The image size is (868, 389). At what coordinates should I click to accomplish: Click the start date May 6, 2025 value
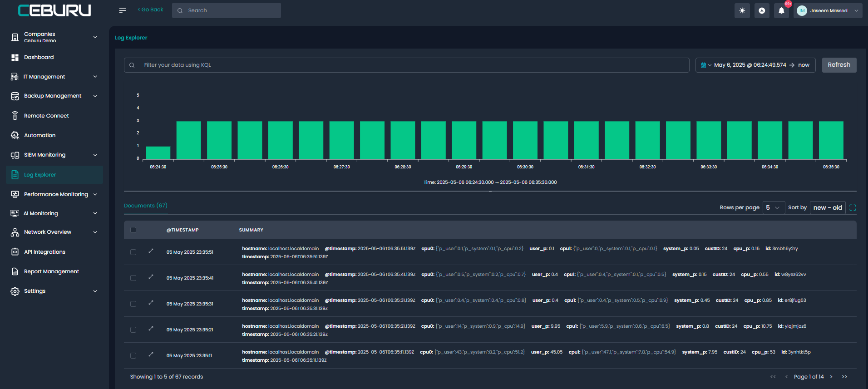[750, 65]
